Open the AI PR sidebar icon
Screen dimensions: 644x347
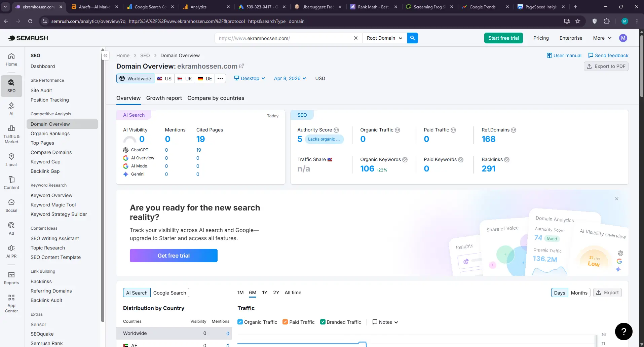tap(11, 251)
